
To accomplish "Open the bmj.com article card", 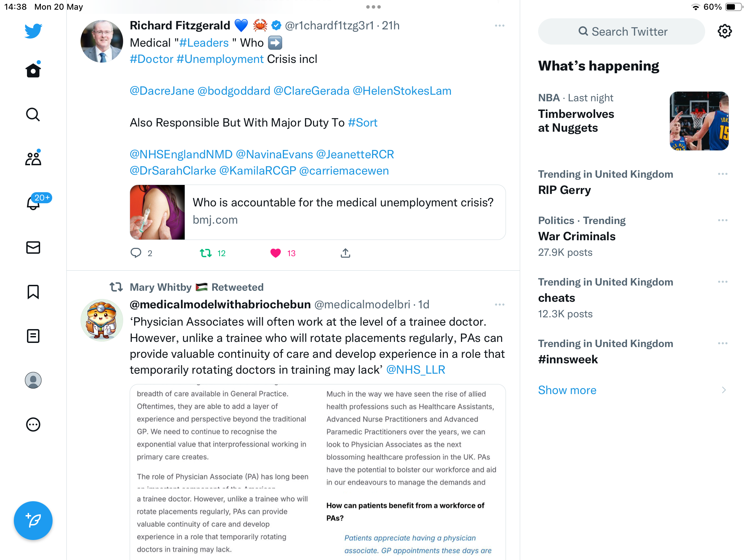I will click(x=318, y=212).
